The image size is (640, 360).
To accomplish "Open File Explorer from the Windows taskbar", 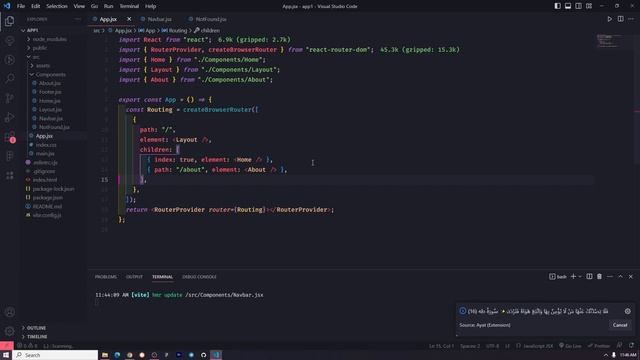I will (105, 355).
